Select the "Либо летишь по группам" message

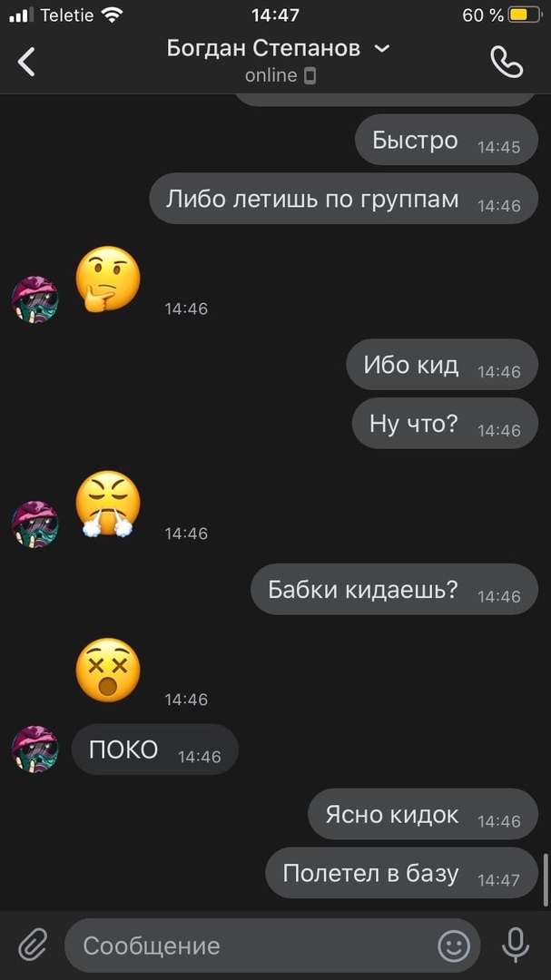click(x=343, y=198)
